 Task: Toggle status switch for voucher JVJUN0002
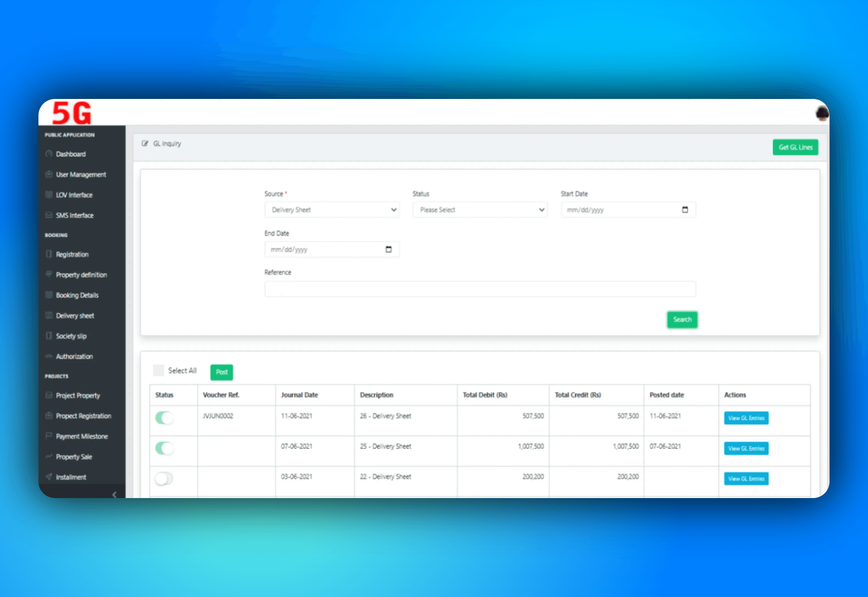pos(164,418)
